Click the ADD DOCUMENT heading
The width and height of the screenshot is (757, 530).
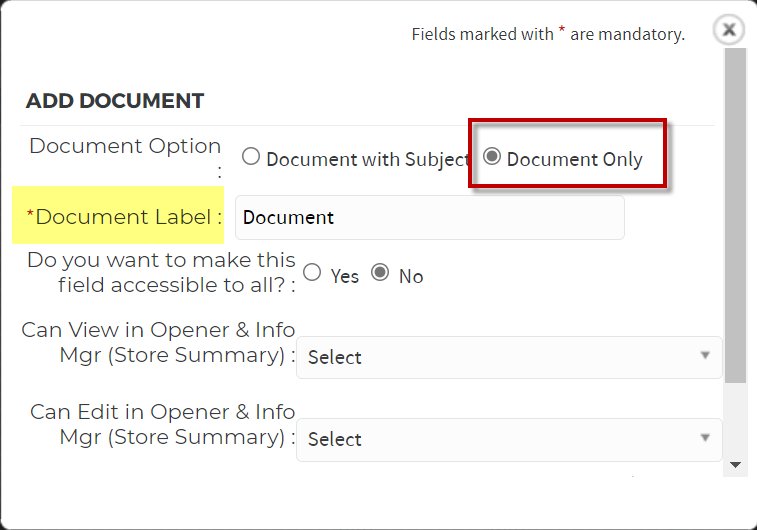tap(115, 101)
